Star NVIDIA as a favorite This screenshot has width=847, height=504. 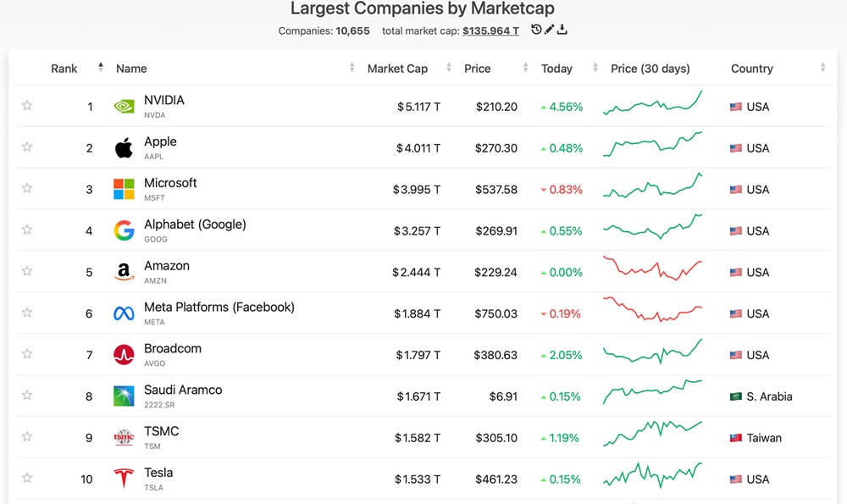(x=26, y=105)
